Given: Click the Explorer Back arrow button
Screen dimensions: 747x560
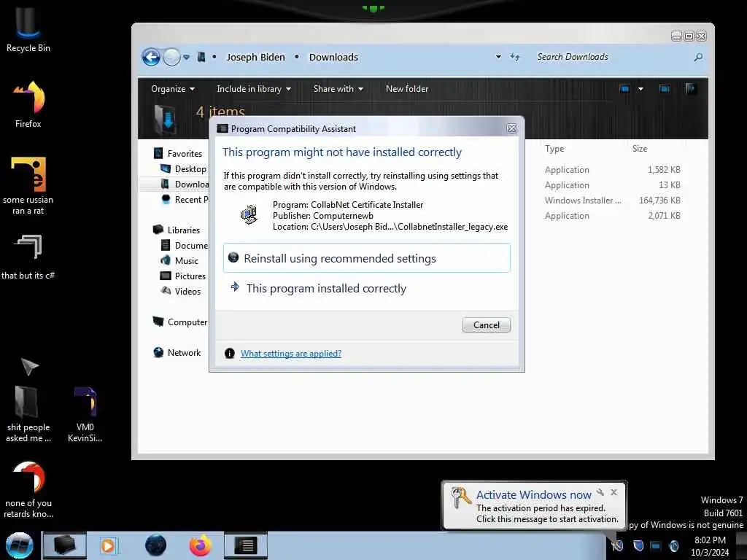Looking at the screenshot, I should coord(151,57).
